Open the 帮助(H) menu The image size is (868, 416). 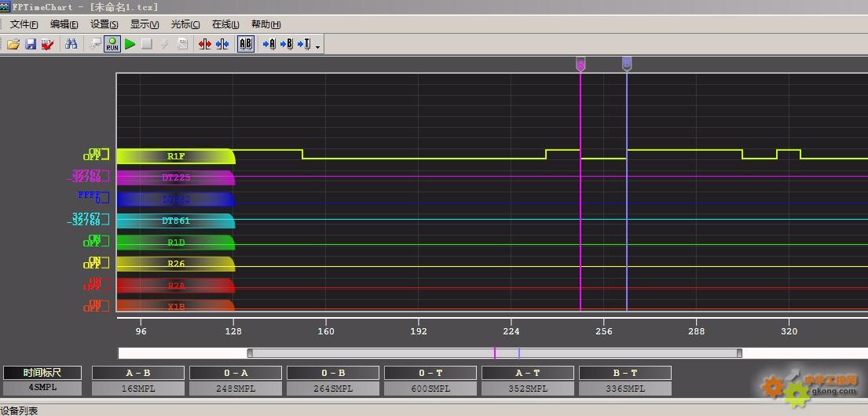tap(266, 24)
